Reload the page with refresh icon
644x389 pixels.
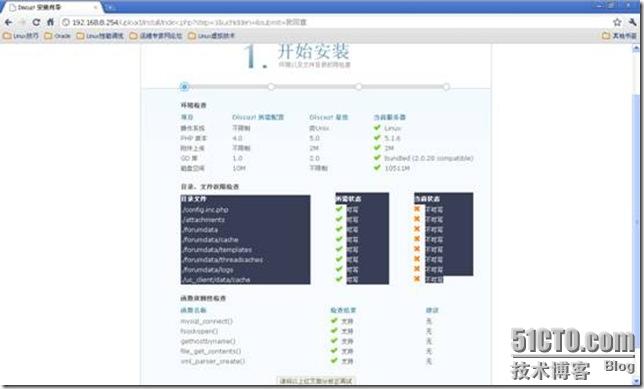point(36,22)
